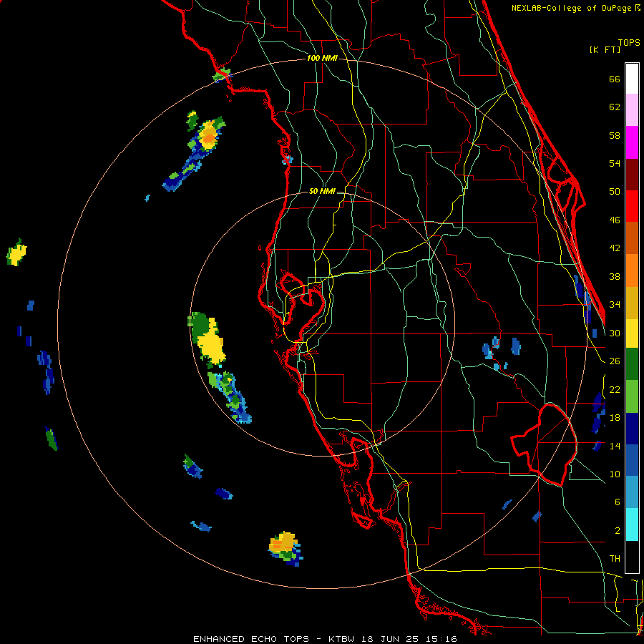The width and height of the screenshot is (644, 644).
Task: Pick the gold swatch between 38 and 34
Action: tap(632, 303)
